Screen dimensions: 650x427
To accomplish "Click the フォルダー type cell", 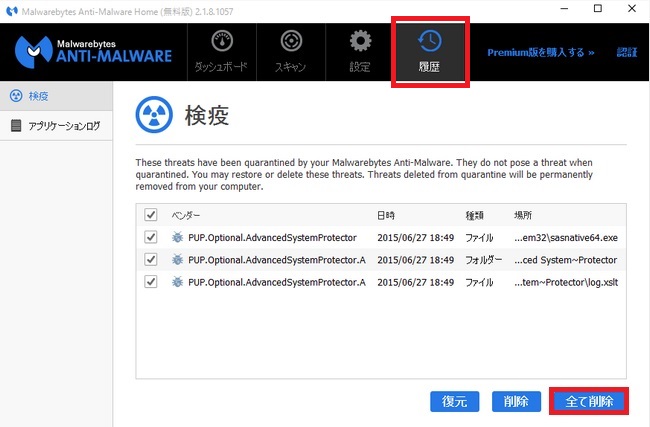I will click(x=483, y=260).
